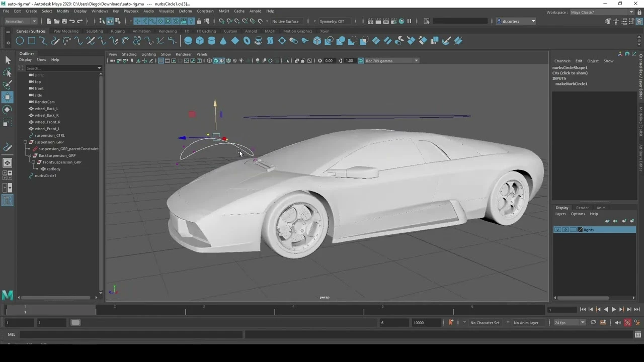
Task: Switch to the Rigging shelf tab
Action: tap(118, 31)
